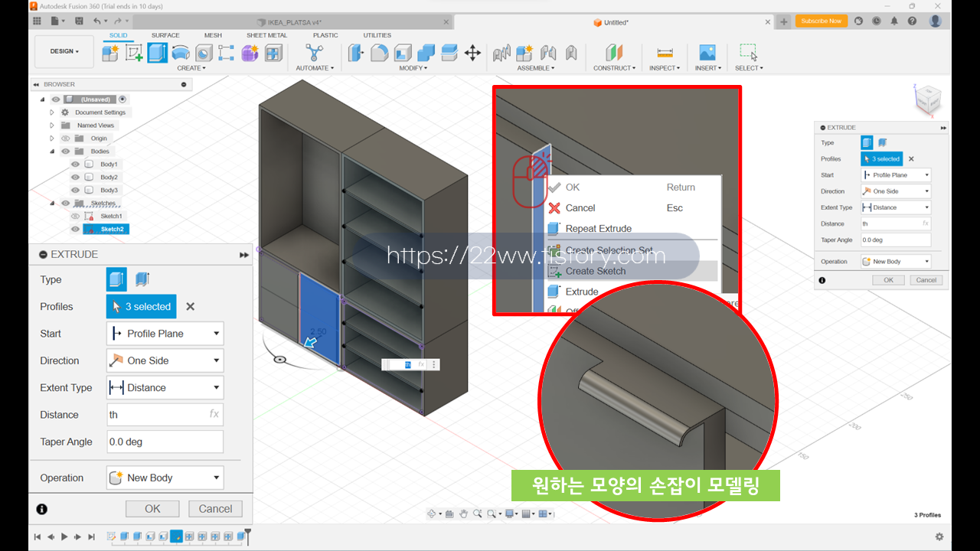Toggle visibility of the Bodies folder

pyautogui.click(x=66, y=152)
